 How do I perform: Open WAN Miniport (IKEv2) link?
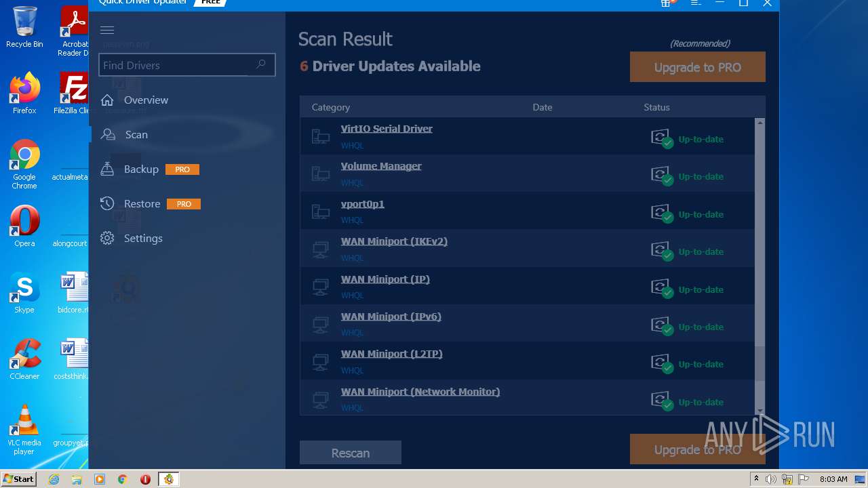[x=394, y=241]
